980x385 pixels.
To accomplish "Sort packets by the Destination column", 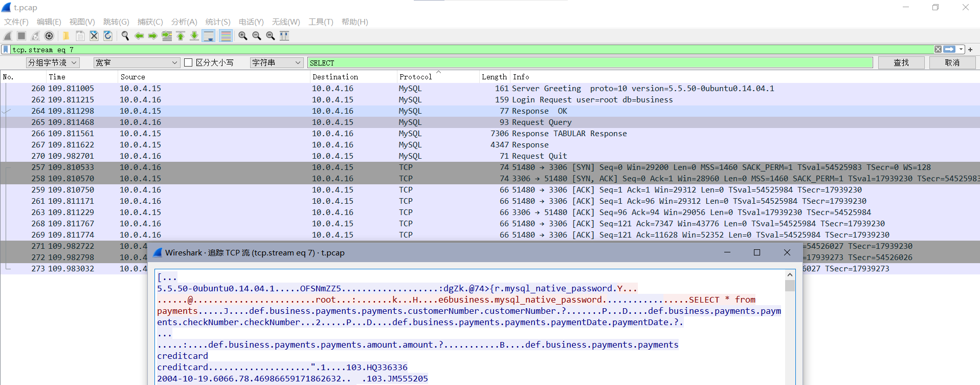I will [353, 77].
